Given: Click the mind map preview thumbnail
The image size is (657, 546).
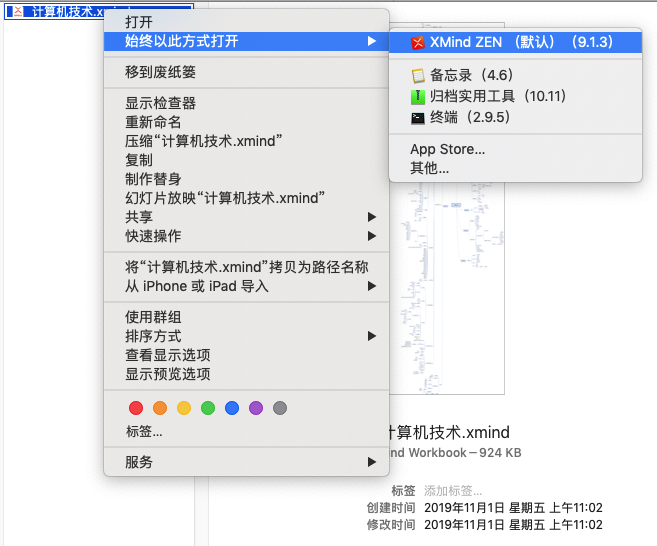Looking at the screenshot, I should point(447,288).
